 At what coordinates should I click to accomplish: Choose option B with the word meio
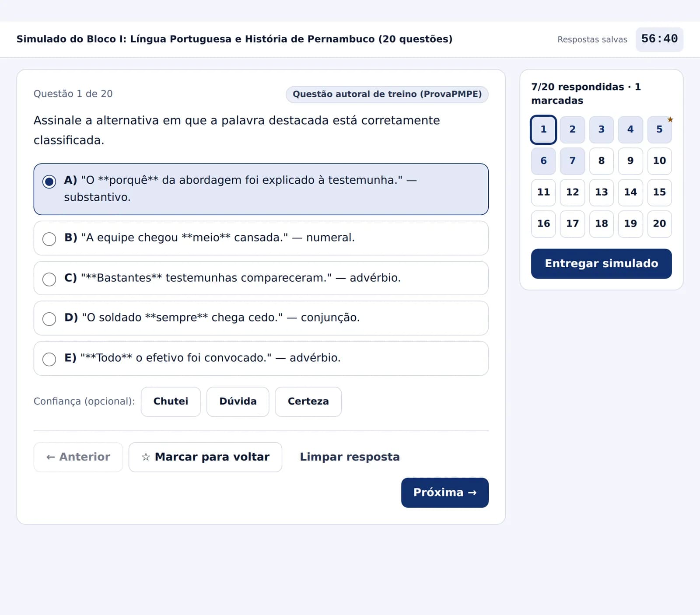pyautogui.click(x=261, y=238)
